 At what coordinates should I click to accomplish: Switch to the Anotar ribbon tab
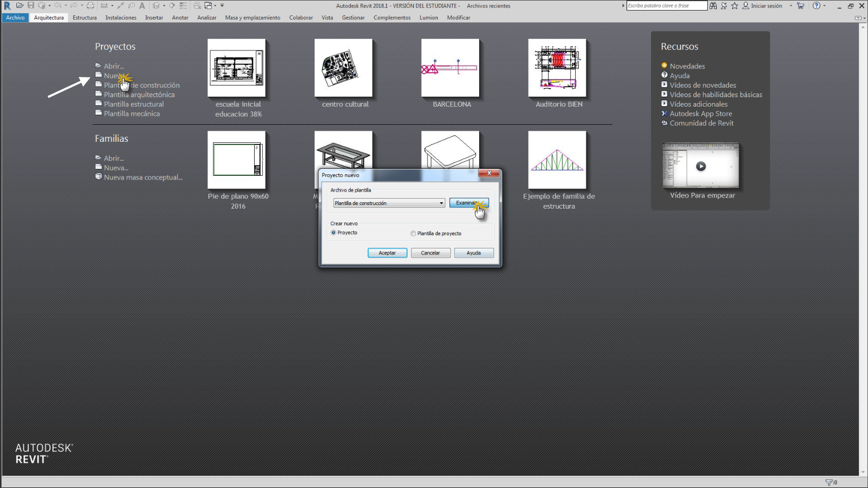click(x=180, y=18)
